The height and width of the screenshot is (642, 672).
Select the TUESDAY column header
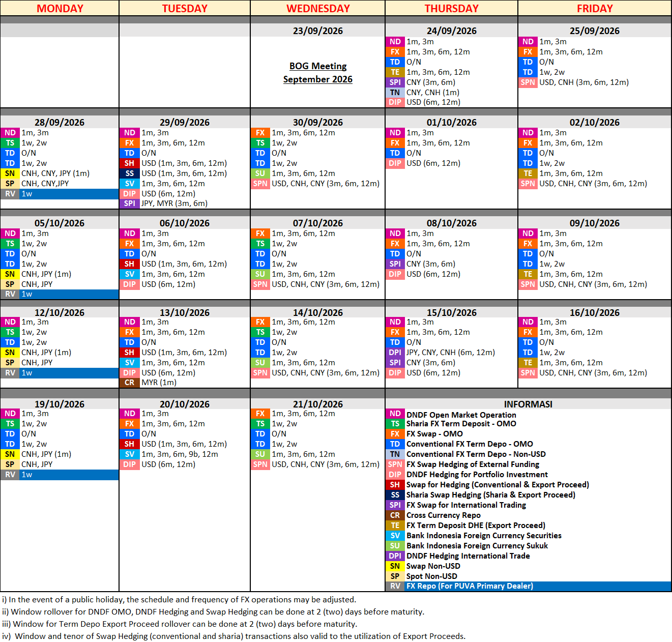tap(185, 8)
